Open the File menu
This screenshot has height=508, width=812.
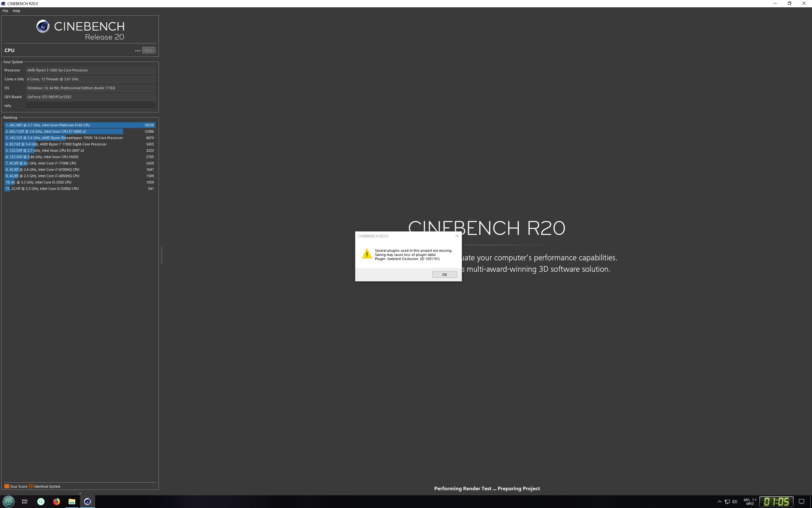tap(5, 11)
